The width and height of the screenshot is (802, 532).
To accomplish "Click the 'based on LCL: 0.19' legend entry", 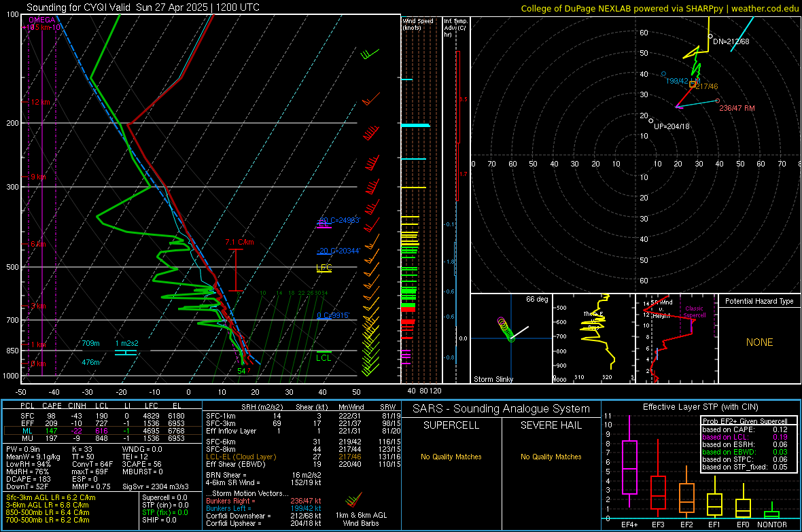I will tap(745, 437).
